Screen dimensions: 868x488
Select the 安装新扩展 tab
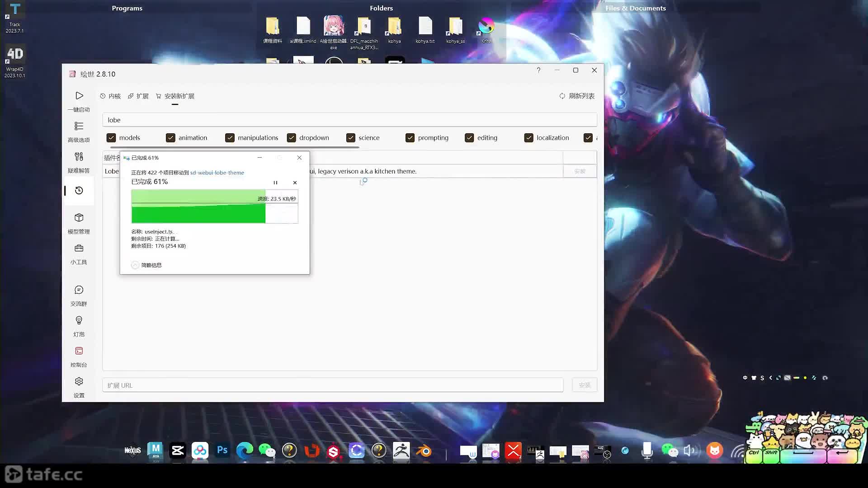(x=175, y=96)
